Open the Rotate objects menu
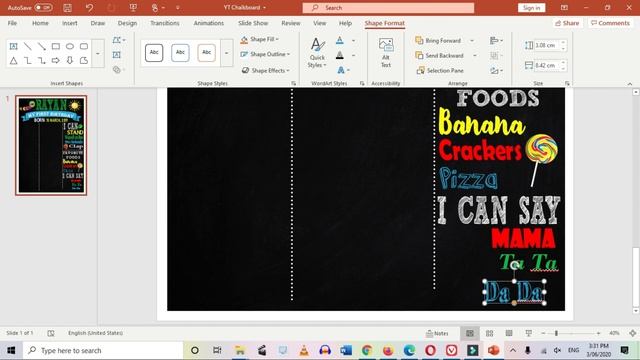 (x=496, y=71)
